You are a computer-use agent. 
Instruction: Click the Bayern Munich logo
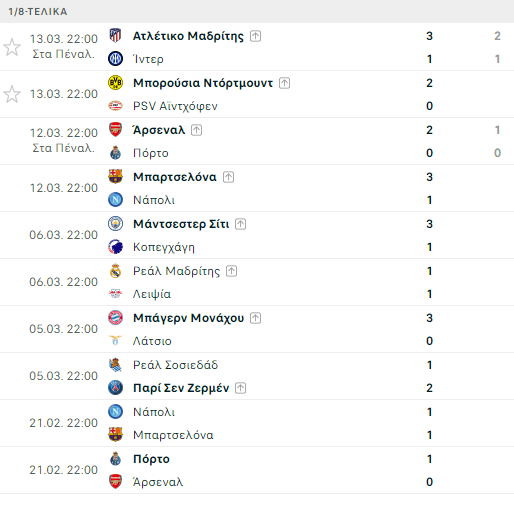(115, 317)
